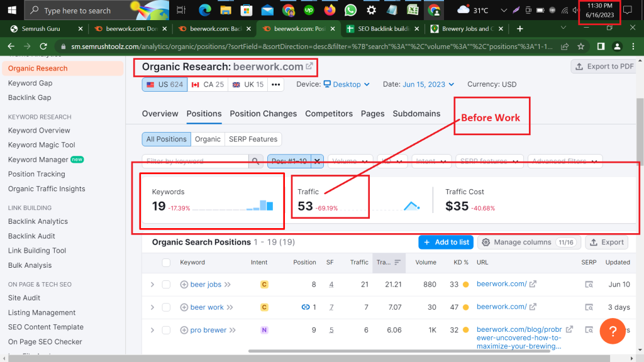Add 'pro brewer' keyword via plus icon
Image resolution: width=644 pixels, height=362 pixels.
pos(184,330)
